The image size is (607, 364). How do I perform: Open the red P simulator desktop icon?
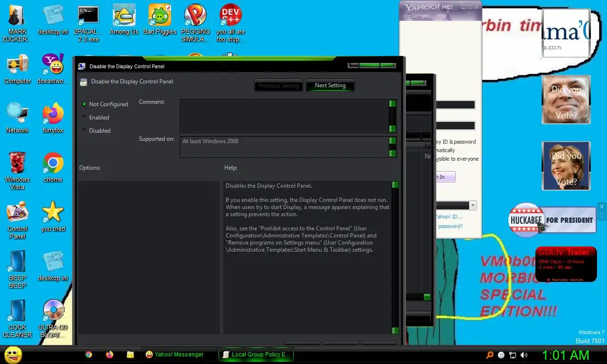click(x=195, y=23)
